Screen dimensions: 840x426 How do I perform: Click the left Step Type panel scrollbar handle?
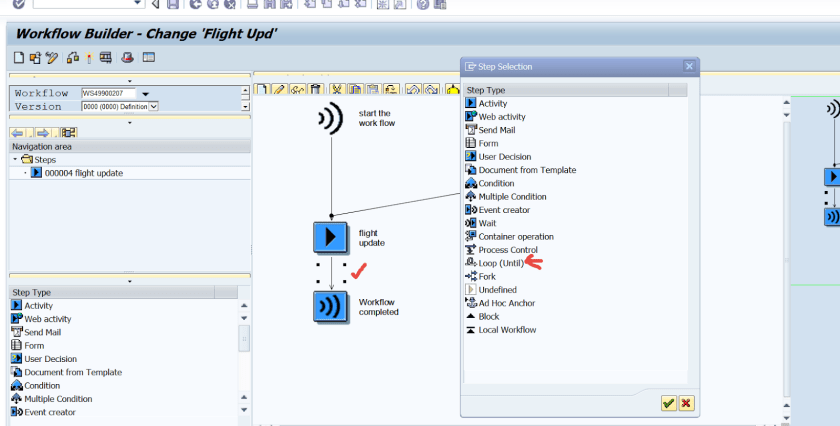point(244,338)
